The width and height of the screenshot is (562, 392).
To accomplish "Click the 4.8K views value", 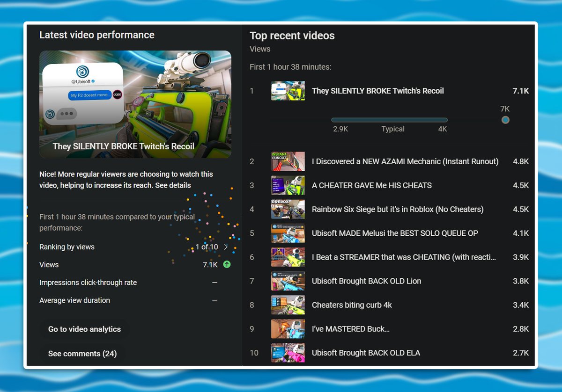I will [x=521, y=161].
